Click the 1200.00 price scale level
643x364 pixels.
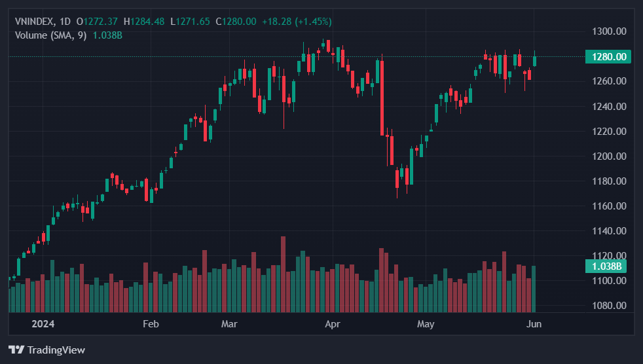tap(609, 156)
